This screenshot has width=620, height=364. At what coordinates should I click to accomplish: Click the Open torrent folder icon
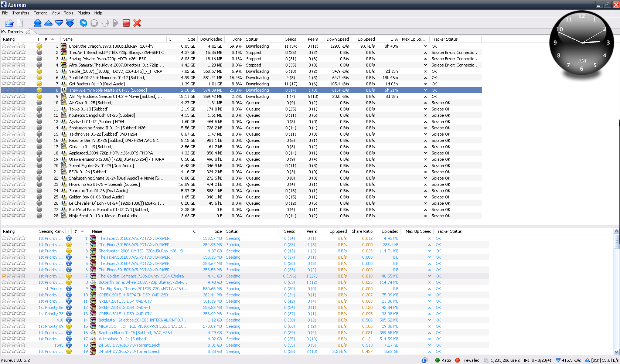(x=9, y=23)
